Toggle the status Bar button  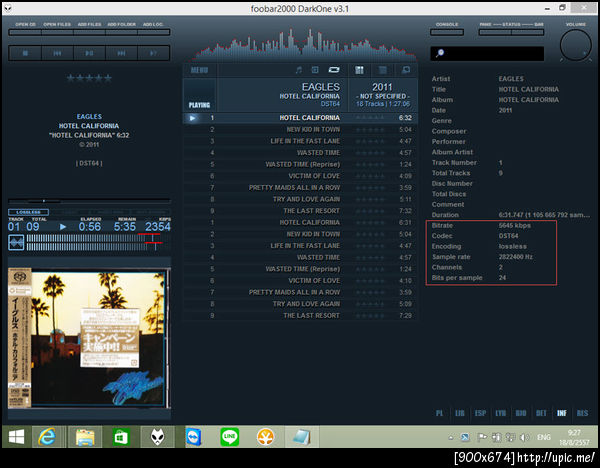[x=528, y=33]
